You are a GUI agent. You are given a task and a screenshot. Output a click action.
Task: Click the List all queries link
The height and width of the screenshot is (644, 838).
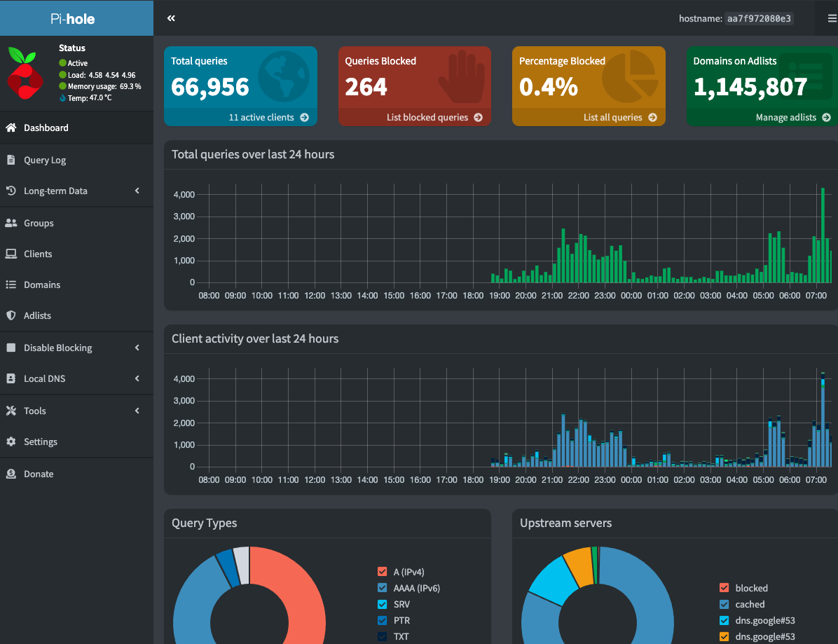589,118
